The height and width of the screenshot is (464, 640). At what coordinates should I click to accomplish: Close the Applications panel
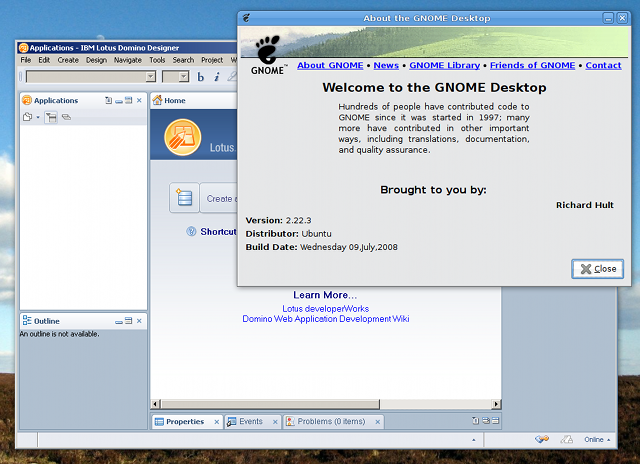139,100
